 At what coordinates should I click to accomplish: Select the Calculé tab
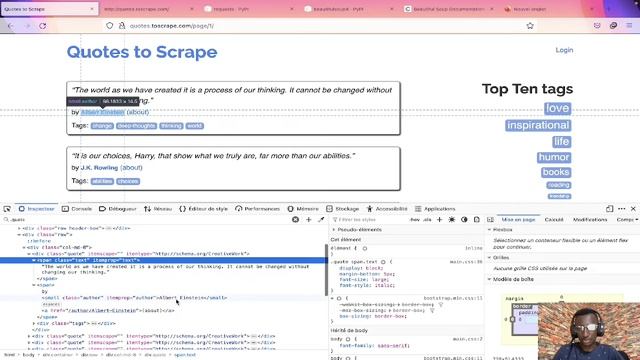pyautogui.click(x=554, y=220)
